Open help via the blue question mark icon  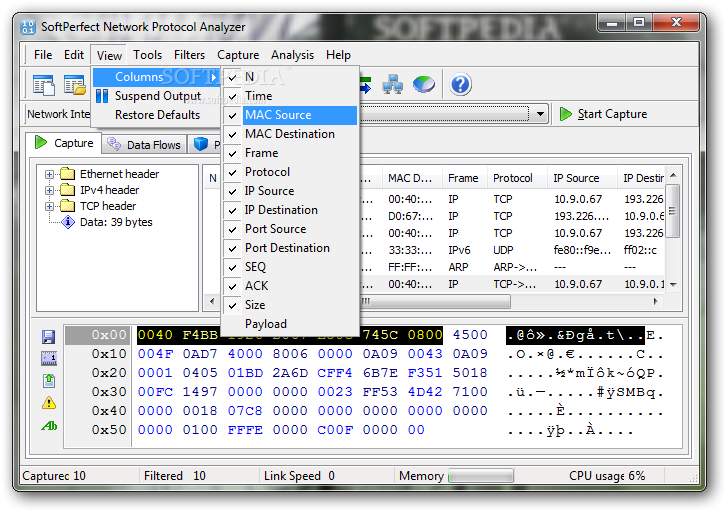[x=460, y=85]
